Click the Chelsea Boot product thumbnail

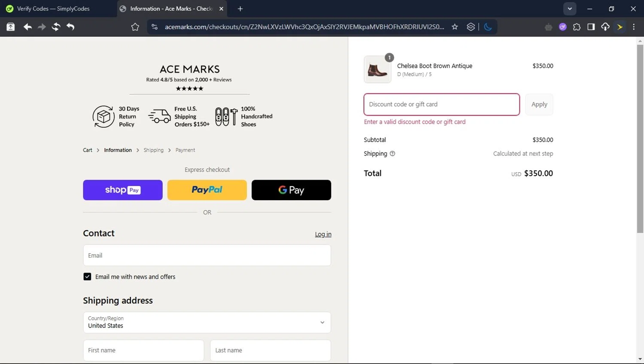pyautogui.click(x=377, y=69)
